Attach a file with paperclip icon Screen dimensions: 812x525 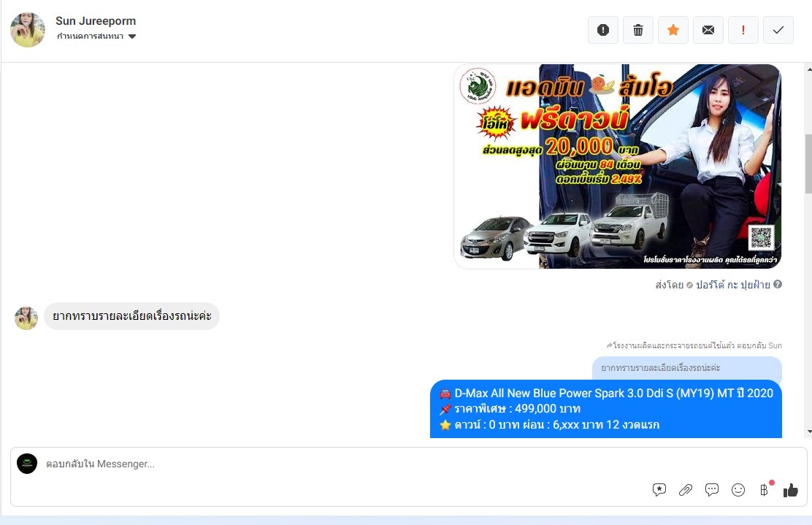pyautogui.click(x=685, y=490)
